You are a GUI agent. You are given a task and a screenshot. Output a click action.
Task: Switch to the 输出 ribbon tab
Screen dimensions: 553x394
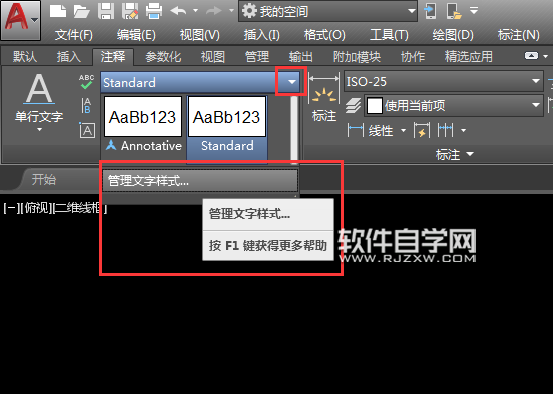pos(300,56)
